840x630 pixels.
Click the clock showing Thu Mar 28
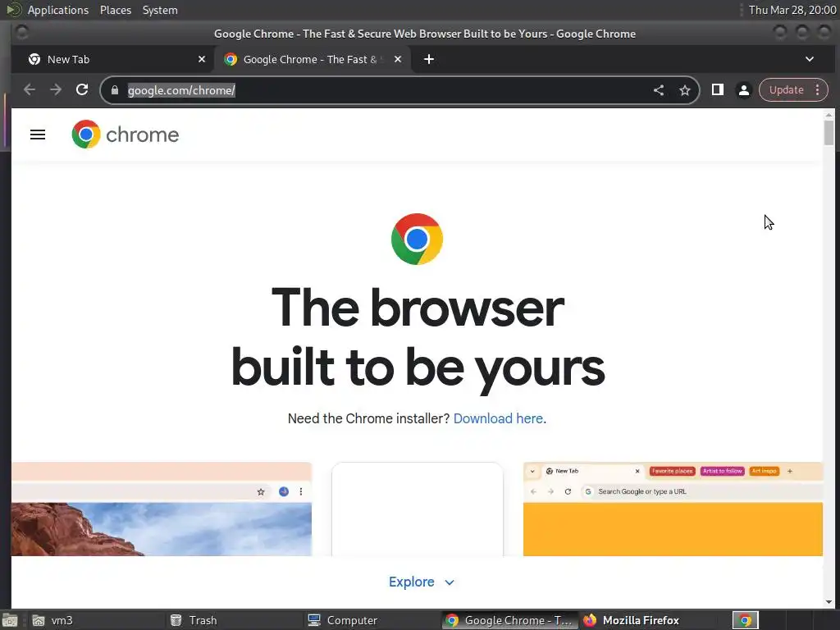pyautogui.click(x=792, y=10)
